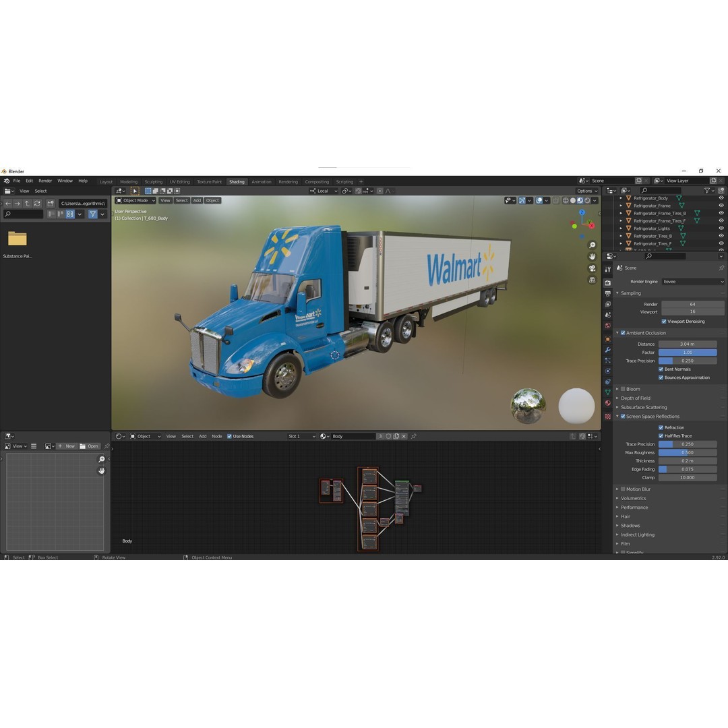This screenshot has height=728, width=728.
Task: Click the HDRI preview sphere
Action: click(x=528, y=406)
